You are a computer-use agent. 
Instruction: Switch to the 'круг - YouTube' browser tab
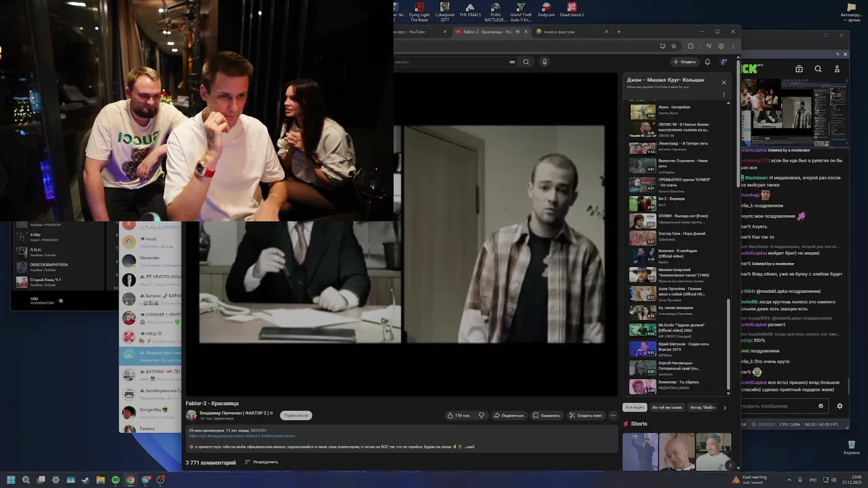coord(420,32)
